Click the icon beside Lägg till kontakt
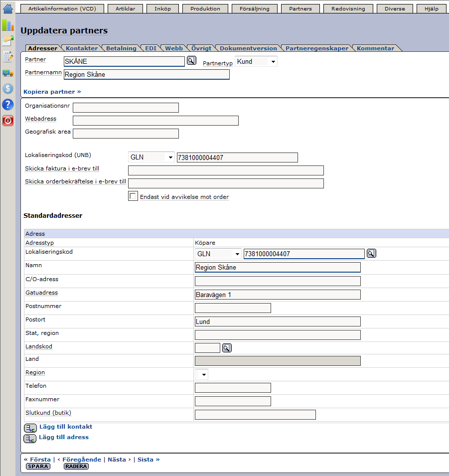Image resolution: width=449 pixels, height=476 pixels. coord(30,428)
